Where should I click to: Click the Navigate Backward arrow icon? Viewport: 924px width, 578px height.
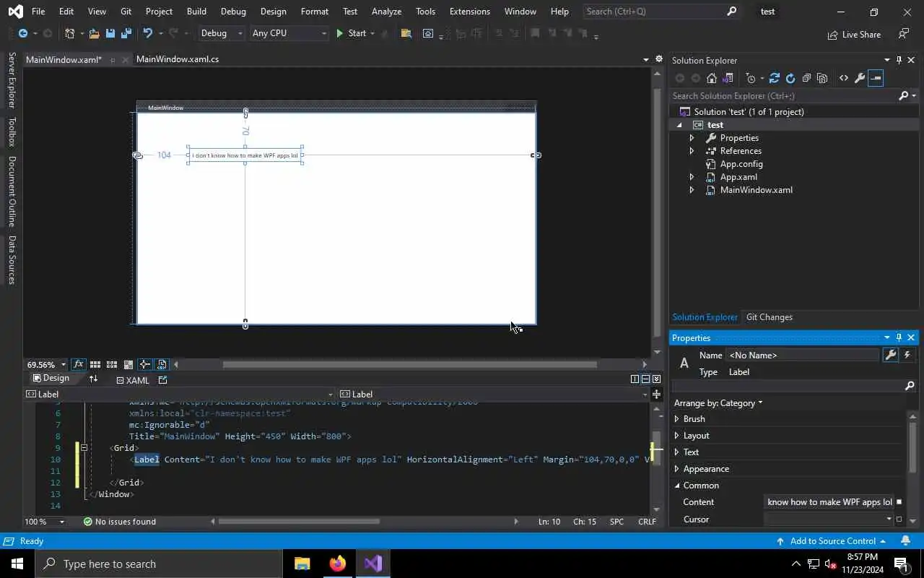tap(23, 33)
